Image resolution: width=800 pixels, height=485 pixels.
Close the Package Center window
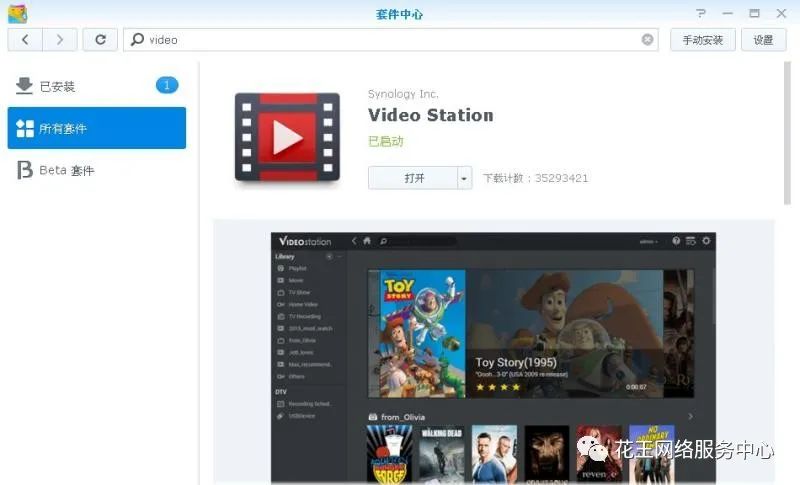(781, 13)
